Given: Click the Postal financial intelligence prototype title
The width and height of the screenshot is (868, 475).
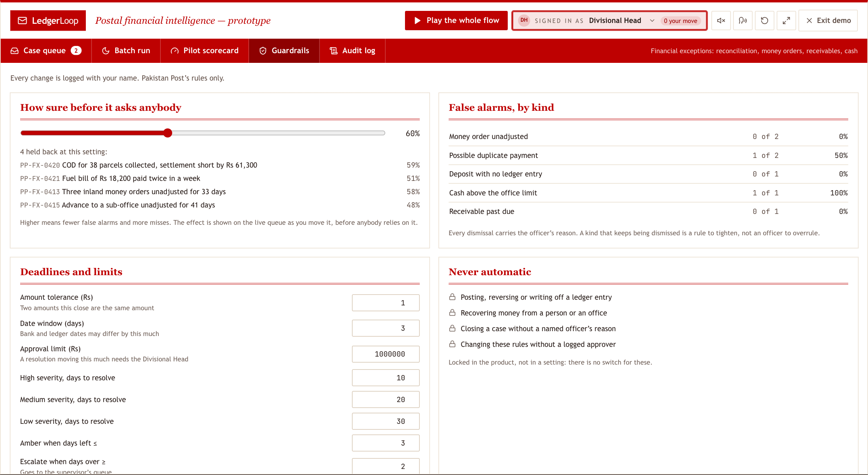Looking at the screenshot, I should pyautogui.click(x=183, y=21).
